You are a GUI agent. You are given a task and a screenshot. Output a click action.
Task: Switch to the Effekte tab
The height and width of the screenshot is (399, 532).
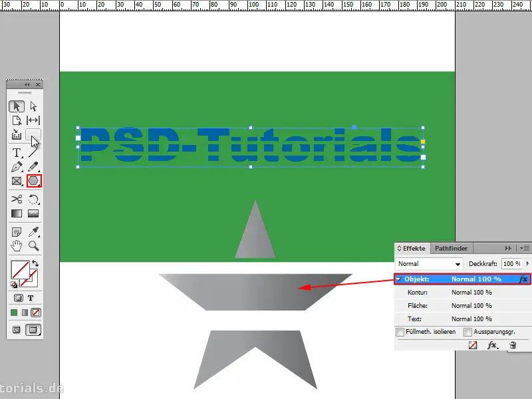[414, 248]
